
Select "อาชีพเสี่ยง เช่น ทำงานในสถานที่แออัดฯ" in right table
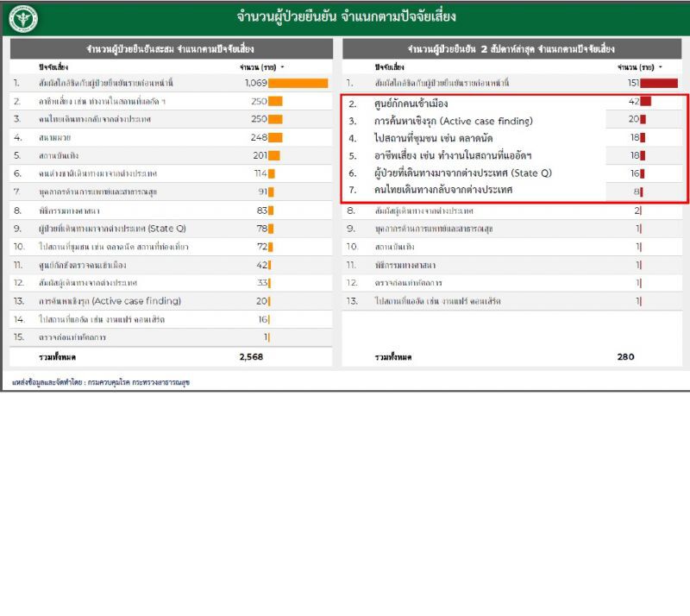tap(452, 155)
